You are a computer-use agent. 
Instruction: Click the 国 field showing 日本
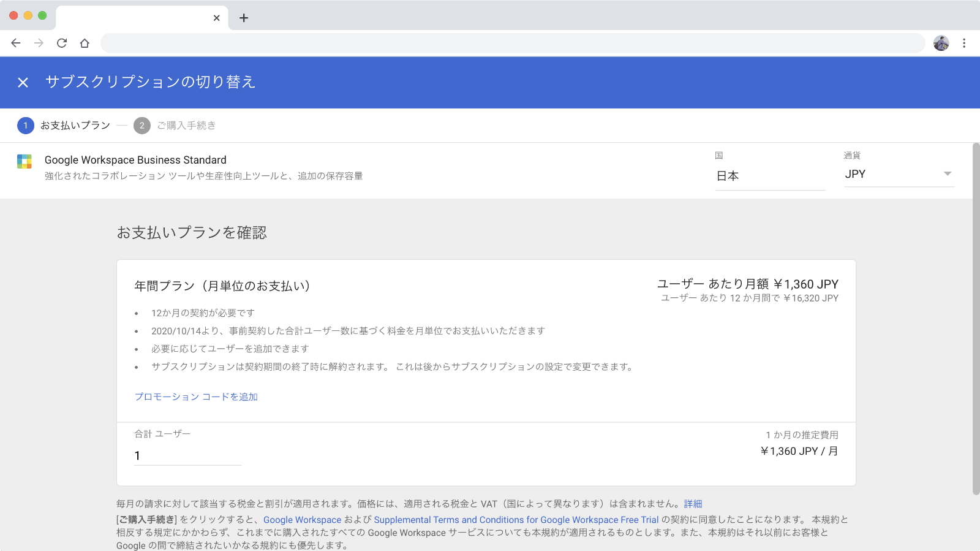(771, 176)
